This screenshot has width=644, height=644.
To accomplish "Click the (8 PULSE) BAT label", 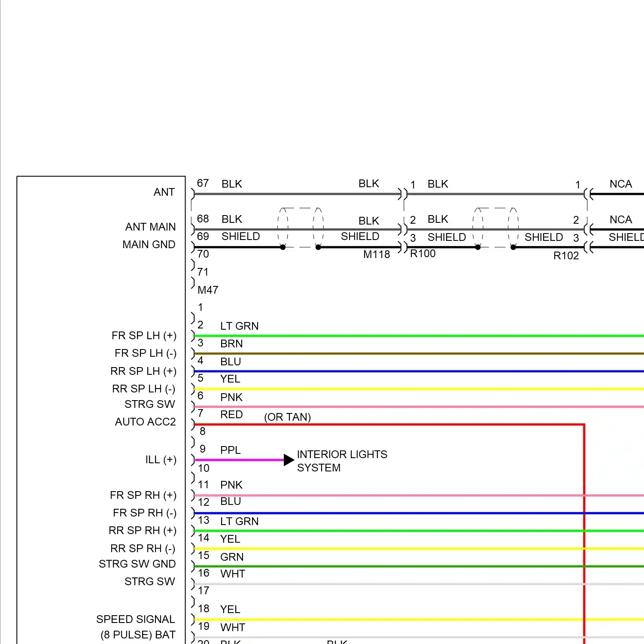I will [x=138, y=635].
